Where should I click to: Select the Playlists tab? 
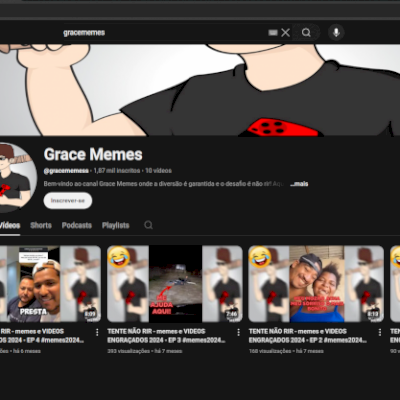[x=115, y=225]
